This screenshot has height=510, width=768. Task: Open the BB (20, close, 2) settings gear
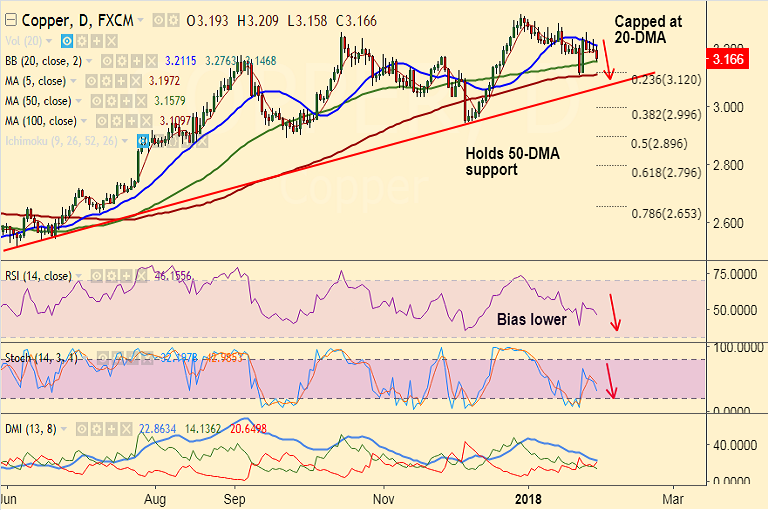[x=122, y=61]
